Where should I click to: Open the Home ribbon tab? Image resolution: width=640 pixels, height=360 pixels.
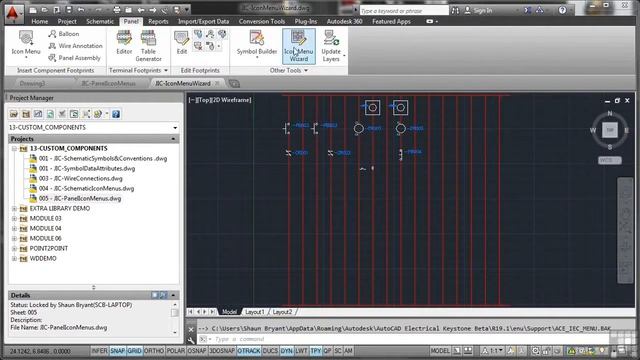click(40, 21)
